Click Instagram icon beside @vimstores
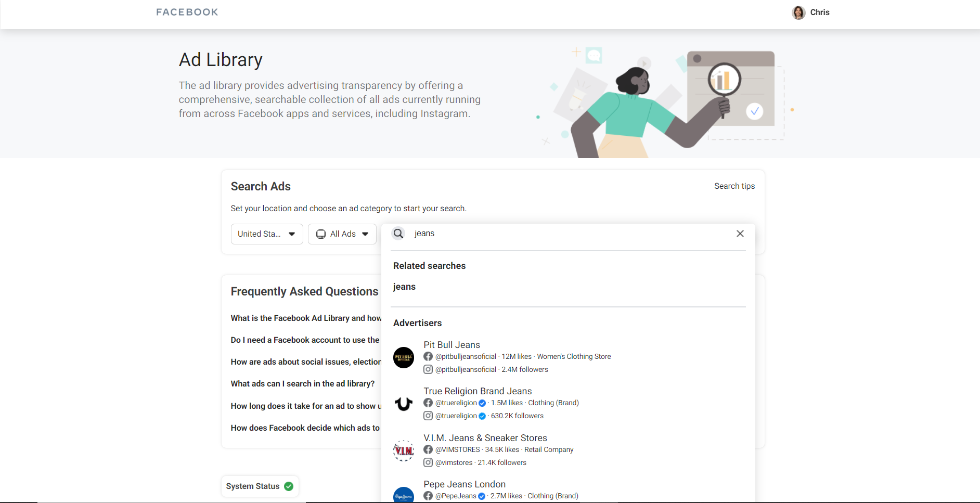980x503 pixels. pos(428,462)
